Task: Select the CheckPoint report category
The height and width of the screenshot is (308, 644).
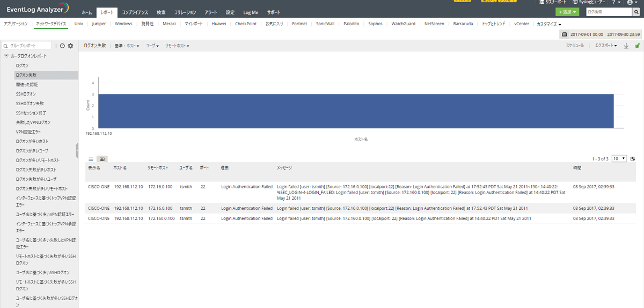Action: pos(246,24)
